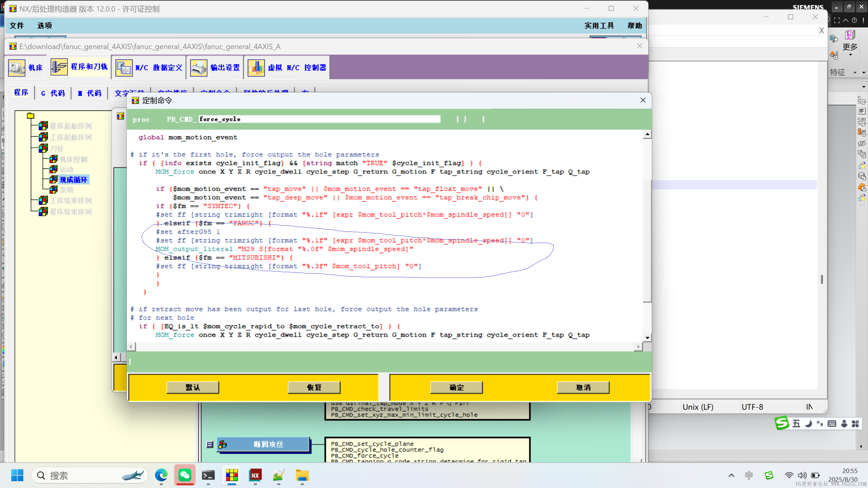Screen dimensions: 868x488
Task: Select 现成循环 in the tree
Action: 74,180
